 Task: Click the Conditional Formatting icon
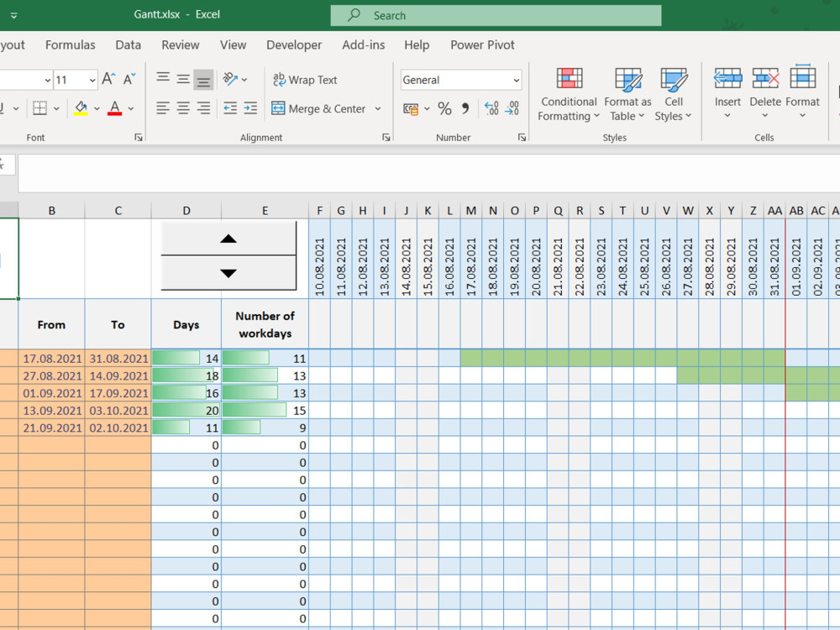click(x=569, y=79)
